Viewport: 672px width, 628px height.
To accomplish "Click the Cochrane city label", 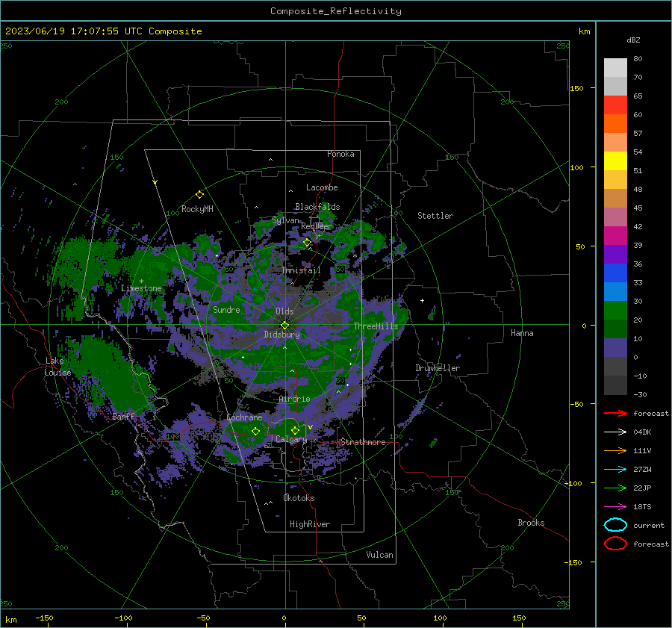I will tap(244, 417).
